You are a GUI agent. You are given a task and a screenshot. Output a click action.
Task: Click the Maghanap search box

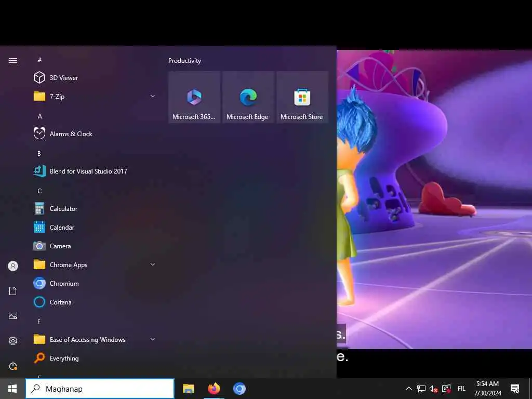click(x=100, y=389)
